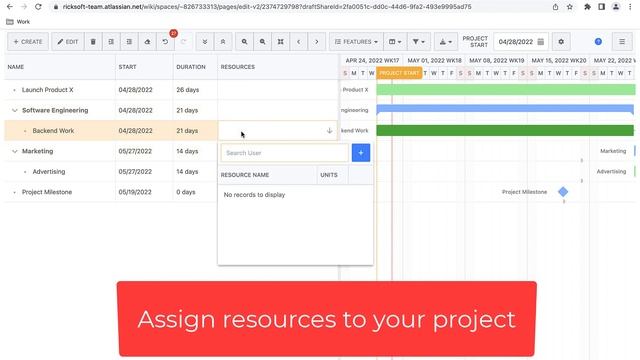The height and width of the screenshot is (360, 640).
Task: Click the PROJECT START timeline label
Action: [399, 73]
